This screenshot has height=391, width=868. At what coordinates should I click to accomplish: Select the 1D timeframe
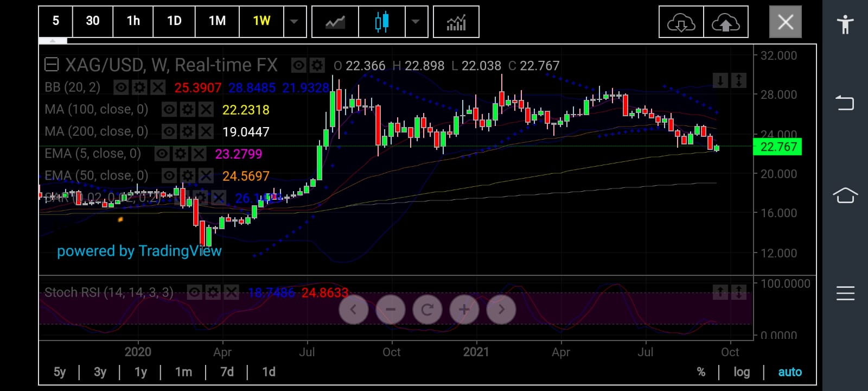point(174,22)
